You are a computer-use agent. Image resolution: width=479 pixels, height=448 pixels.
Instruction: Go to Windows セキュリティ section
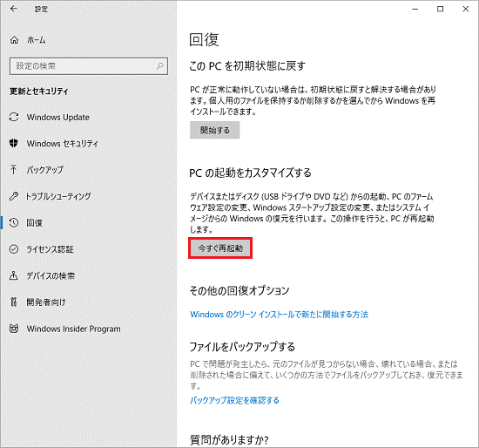63,144
